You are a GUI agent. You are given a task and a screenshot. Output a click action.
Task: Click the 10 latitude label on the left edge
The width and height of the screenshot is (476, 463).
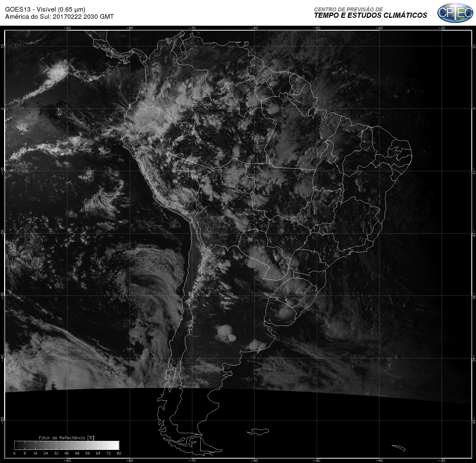[x=2, y=46]
